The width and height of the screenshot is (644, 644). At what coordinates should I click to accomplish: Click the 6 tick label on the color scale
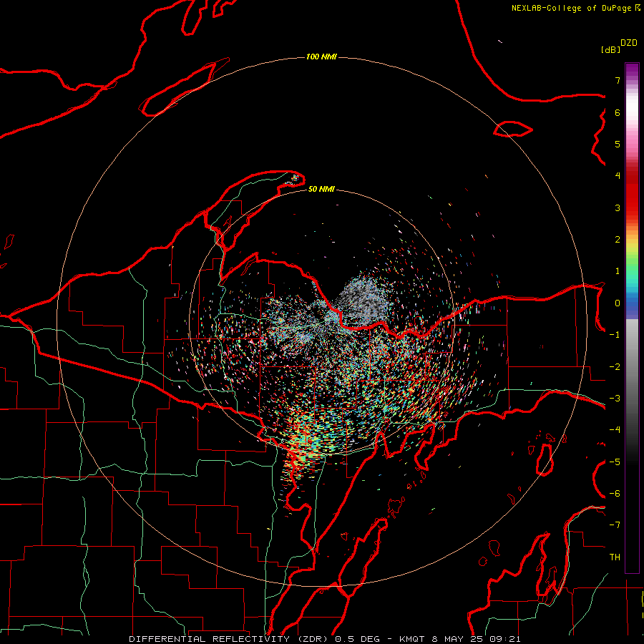pyautogui.click(x=618, y=112)
